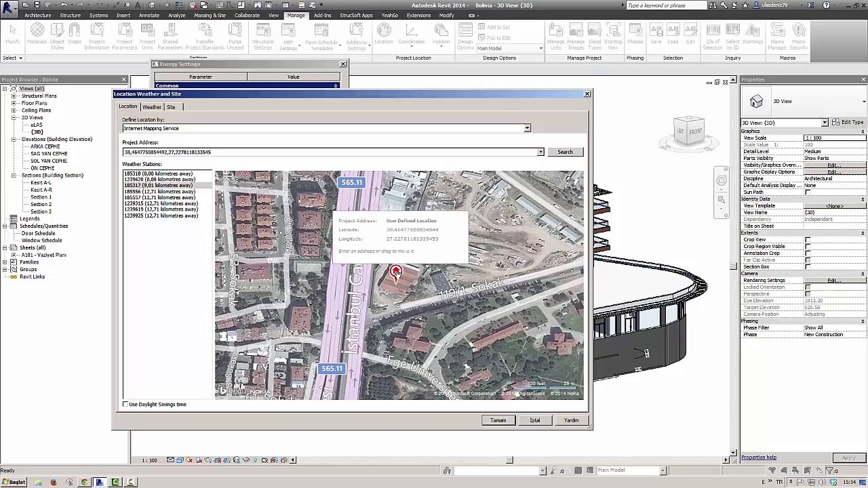Toggle the Annotation Crop checkbox
Image resolution: width=868 pixels, height=488 pixels.
click(x=808, y=253)
